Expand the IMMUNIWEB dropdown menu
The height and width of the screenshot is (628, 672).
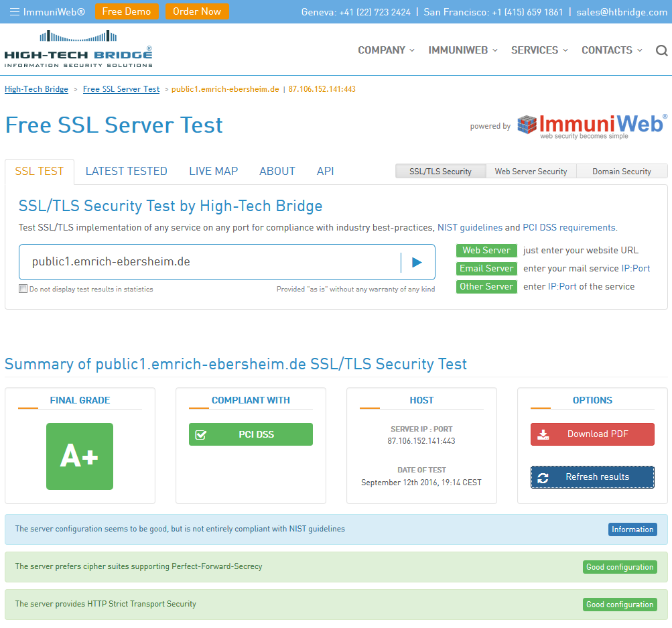pyautogui.click(x=463, y=50)
